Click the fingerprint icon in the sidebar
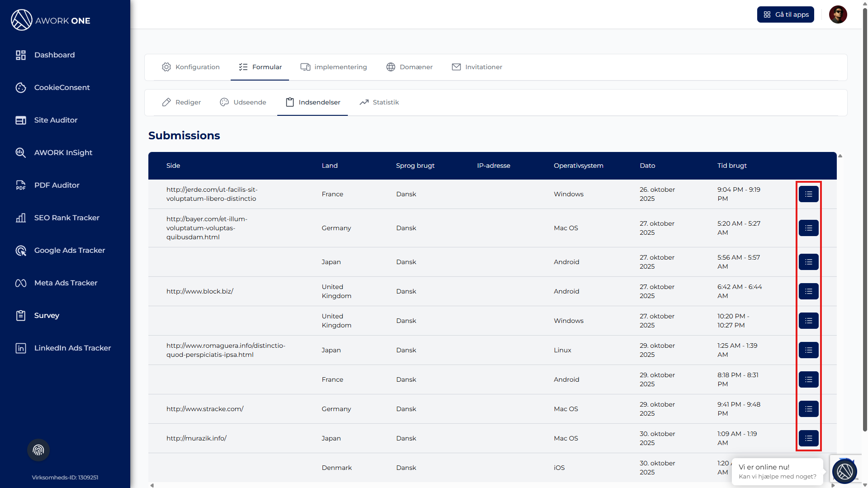868x488 pixels. (x=38, y=450)
